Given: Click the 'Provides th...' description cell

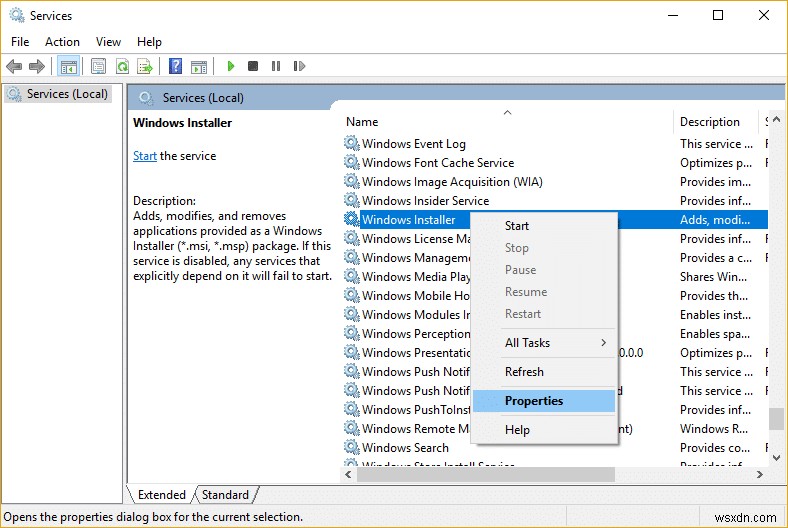Looking at the screenshot, I should pos(714,295).
